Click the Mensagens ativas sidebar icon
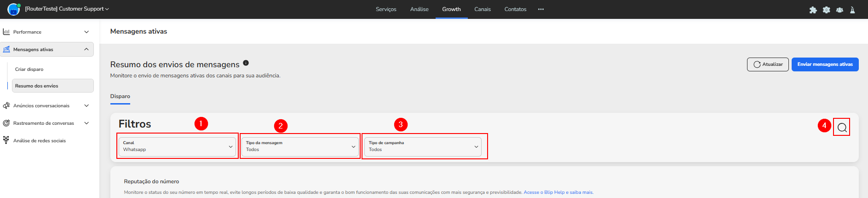868x198 pixels. (x=6, y=49)
